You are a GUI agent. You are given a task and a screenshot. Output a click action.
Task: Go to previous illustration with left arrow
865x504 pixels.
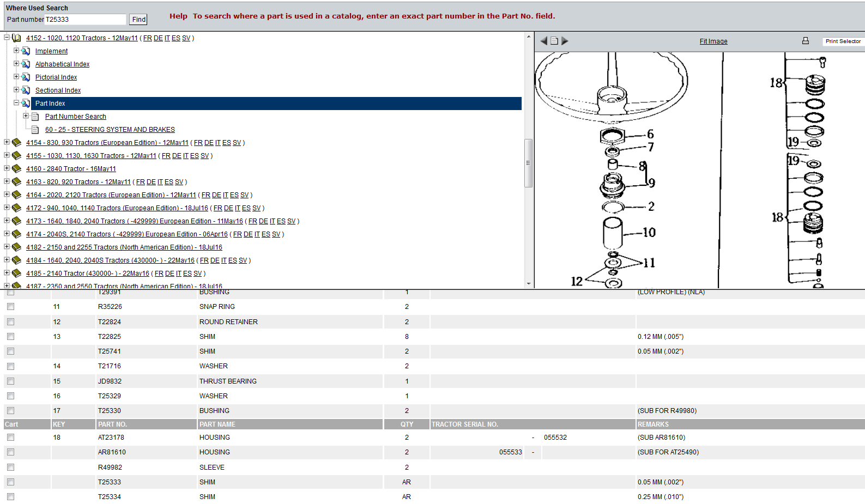(x=543, y=41)
